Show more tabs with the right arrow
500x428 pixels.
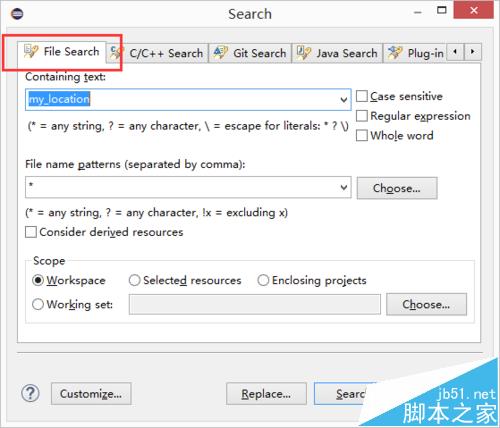click(x=473, y=52)
